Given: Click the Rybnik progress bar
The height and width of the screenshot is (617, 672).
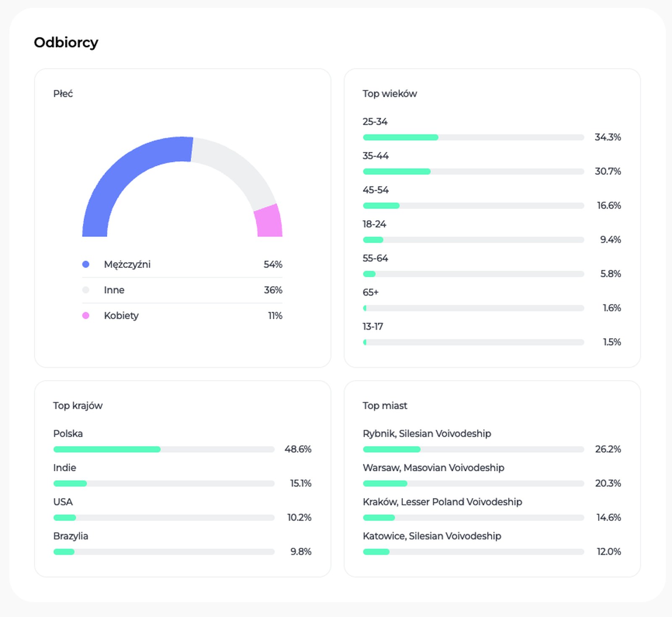Looking at the screenshot, I should click(473, 449).
